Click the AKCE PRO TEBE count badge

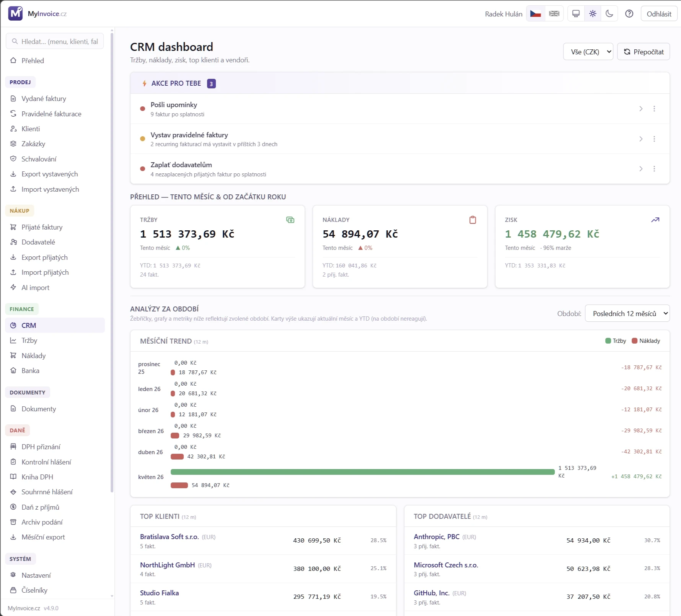pyautogui.click(x=211, y=83)
